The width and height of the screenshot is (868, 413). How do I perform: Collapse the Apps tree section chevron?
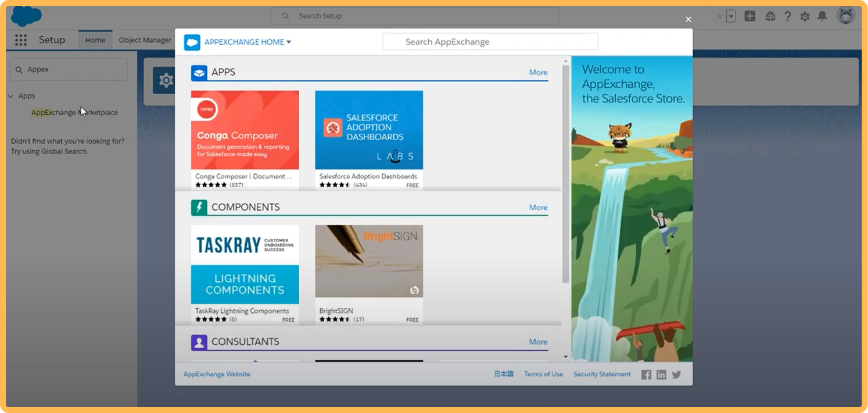(x=10, y=96)
